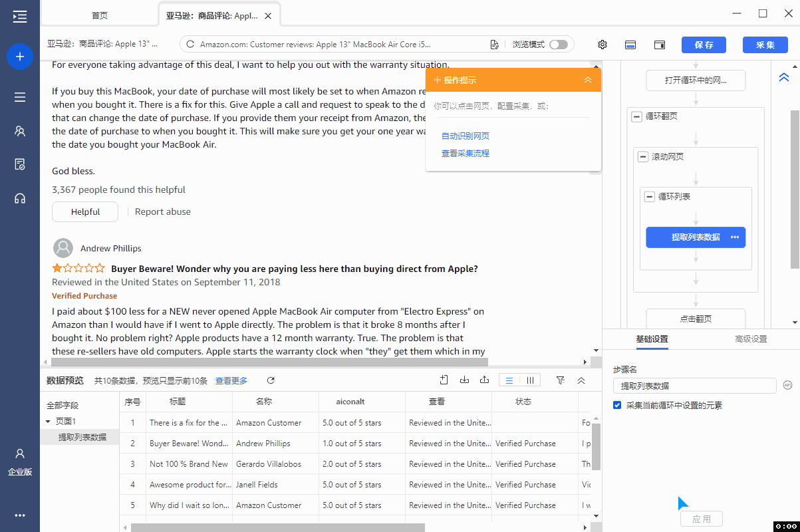
Task: Click the 步骤名 input field
Action: pyautogui.click(x=695, y=386)
